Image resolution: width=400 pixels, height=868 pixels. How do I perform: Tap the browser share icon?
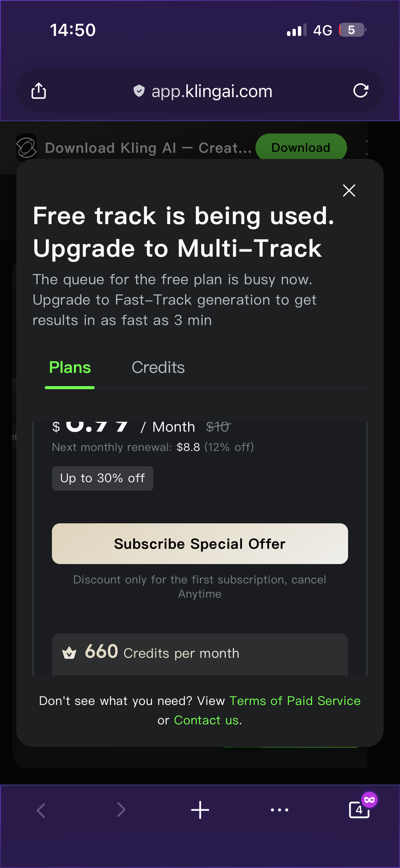pyautogui.click(x=39, y=91)
